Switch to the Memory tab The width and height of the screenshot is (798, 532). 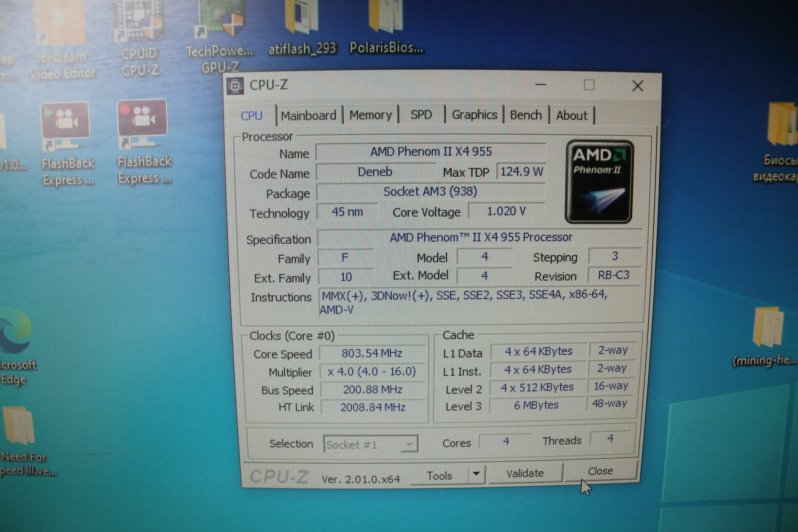370,115
